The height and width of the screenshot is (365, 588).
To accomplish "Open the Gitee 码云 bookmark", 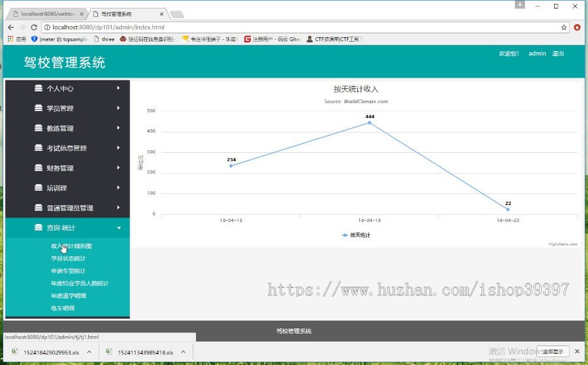I will pyautogui.click(x=272, y=39).
